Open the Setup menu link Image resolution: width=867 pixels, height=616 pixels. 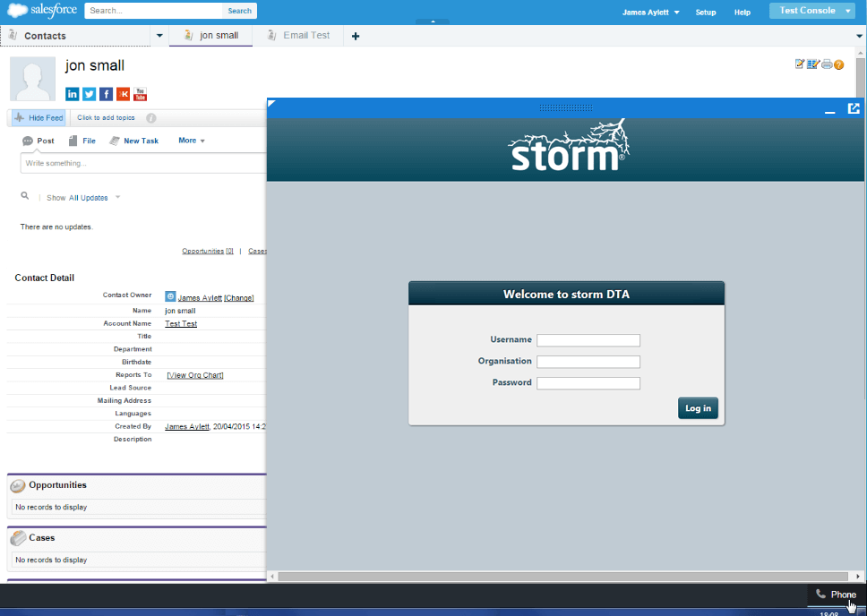[x=706, y=13]
